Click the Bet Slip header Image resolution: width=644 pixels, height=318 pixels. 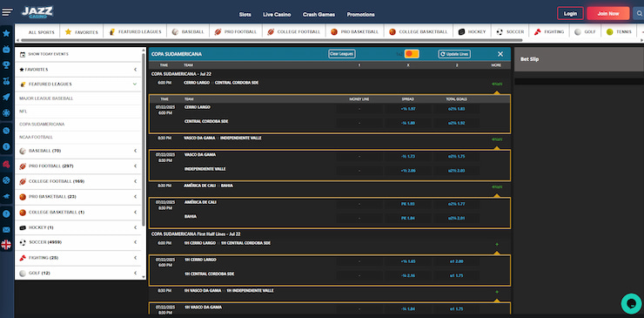579,59
